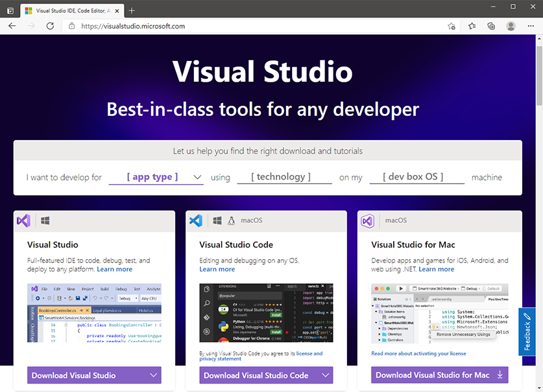The width and height of the screenshot is (543, 392).
Task: Click macOS label on VS Code card
Action: [x=252, y=220]
